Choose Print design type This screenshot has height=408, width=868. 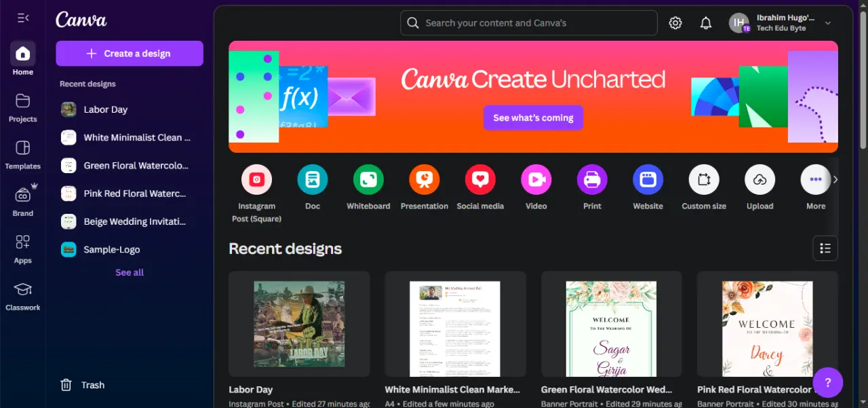(592, 188)
